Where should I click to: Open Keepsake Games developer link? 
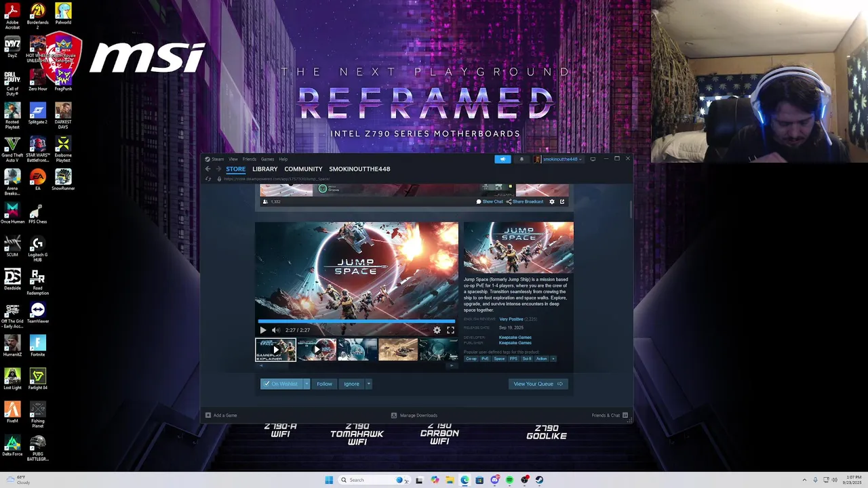[x=515, y=338]
